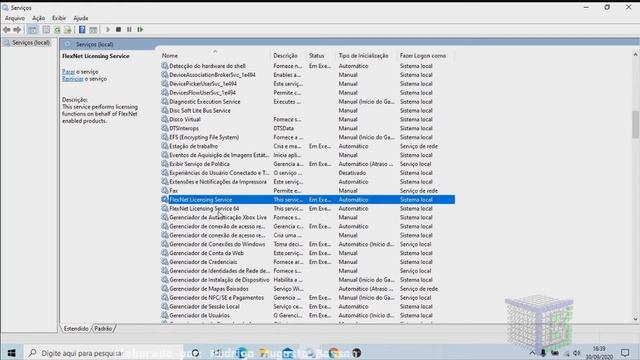Click the Parar link to stop the service
The height and width of the screenshot is (360, 640).
[68, 71]
